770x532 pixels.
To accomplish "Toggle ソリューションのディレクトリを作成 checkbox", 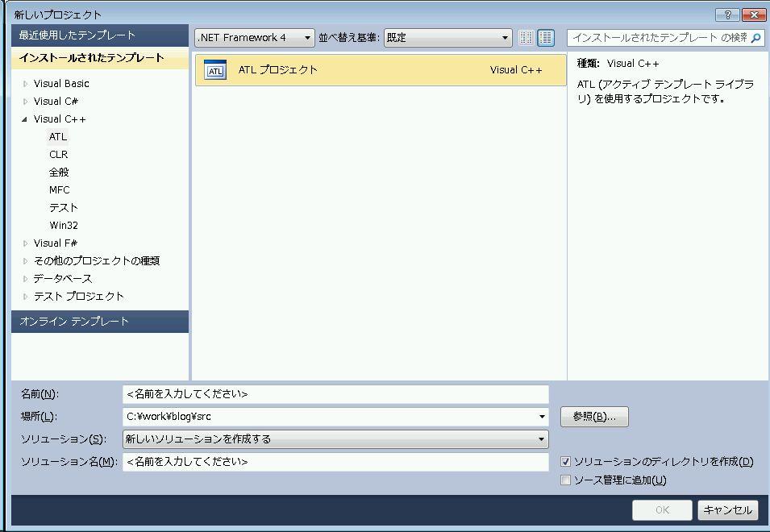I will coord(565,462).
